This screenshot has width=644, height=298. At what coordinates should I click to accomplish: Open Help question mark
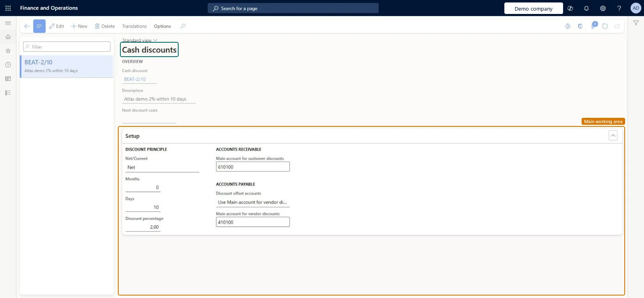pos(619,8)
